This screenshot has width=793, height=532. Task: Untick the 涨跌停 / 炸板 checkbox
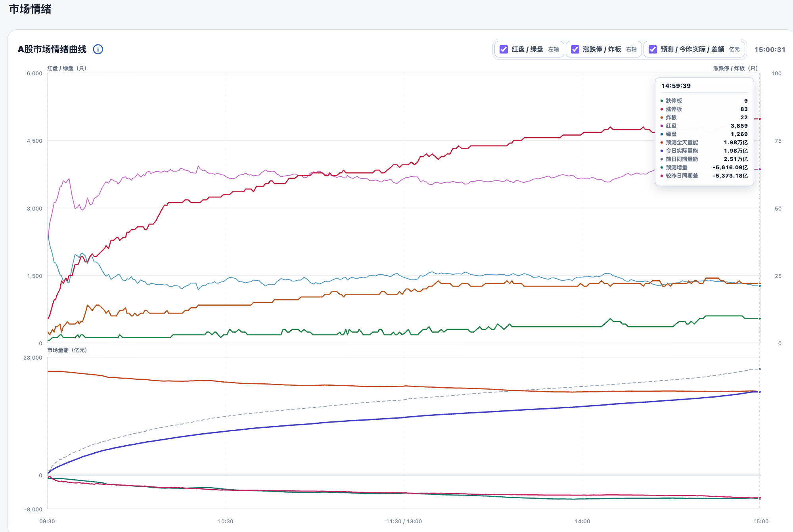point(575,49)
